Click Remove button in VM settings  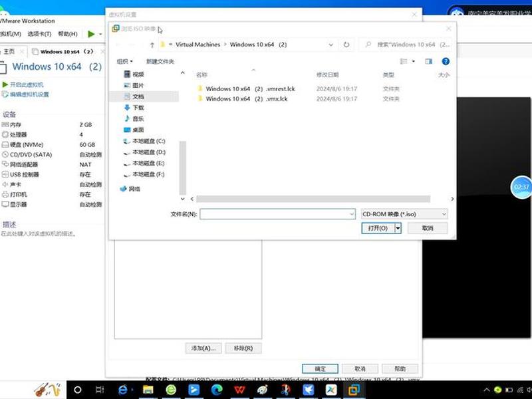(243, 348)
